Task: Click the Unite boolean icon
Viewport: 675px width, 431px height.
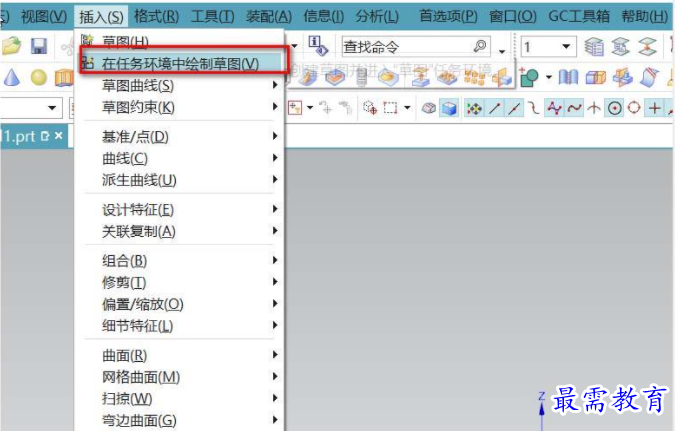Action: pos(529,78)
